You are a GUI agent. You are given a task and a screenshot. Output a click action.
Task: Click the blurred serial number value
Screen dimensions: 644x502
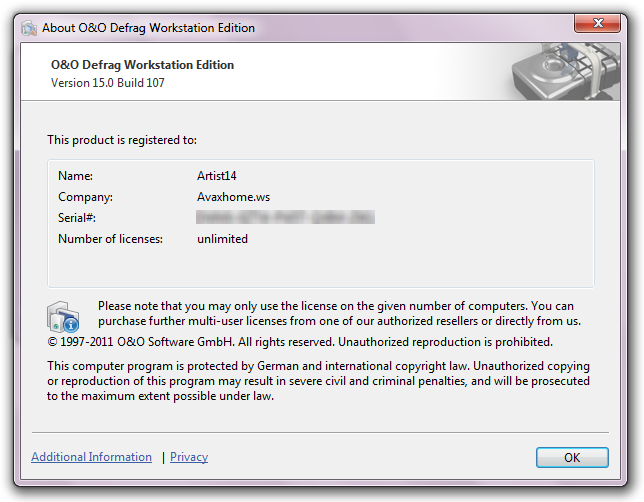click(285, 217)
